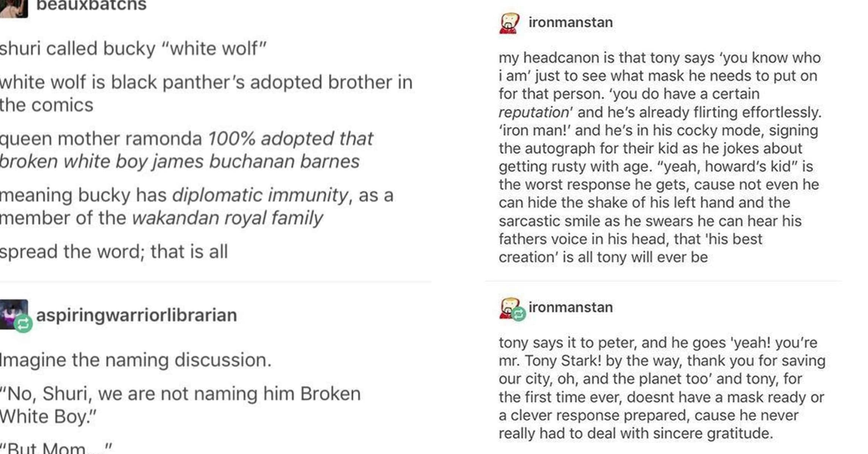The height and width of the screenshot is (454, 868).
Task: Click italic text '100% adopted that'
Action: tap(290, 138)
